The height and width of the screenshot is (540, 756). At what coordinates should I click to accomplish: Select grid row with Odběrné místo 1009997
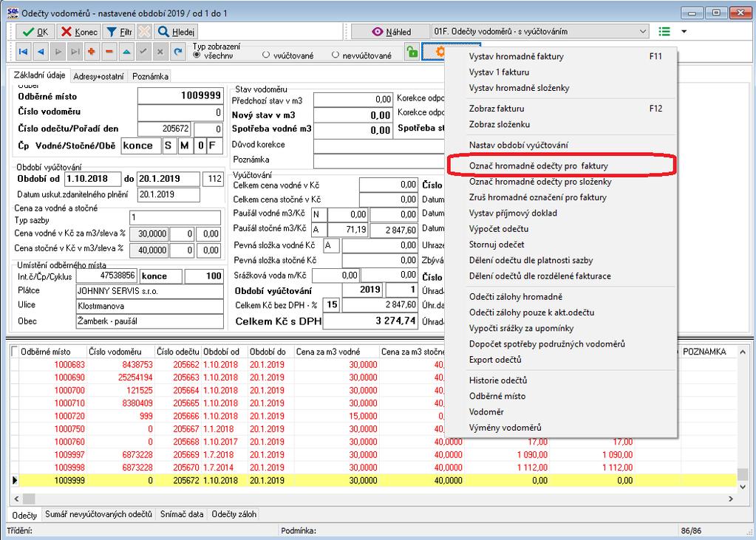[374, 454]
